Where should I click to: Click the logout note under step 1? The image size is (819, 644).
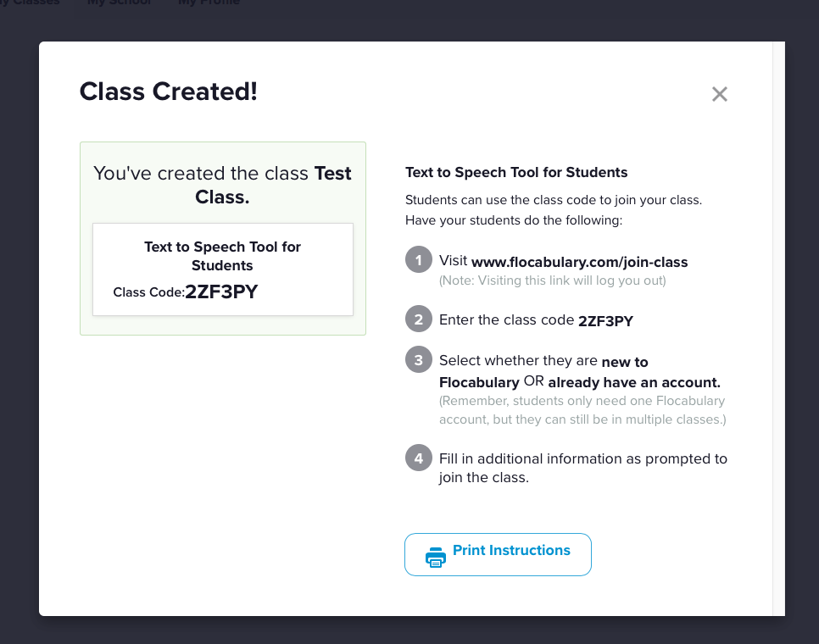[x=552, y=280]
